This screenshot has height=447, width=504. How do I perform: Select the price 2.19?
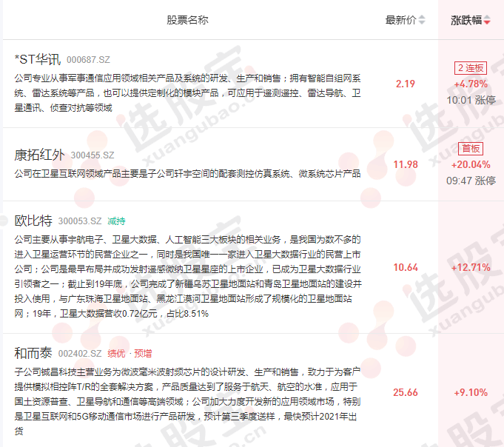(406, 84)
